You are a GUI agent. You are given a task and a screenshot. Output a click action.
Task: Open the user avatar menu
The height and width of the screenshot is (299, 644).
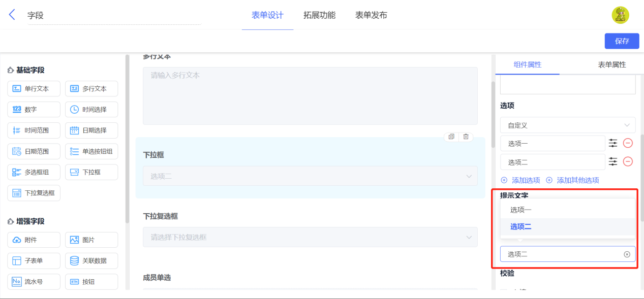click(620, 15)
